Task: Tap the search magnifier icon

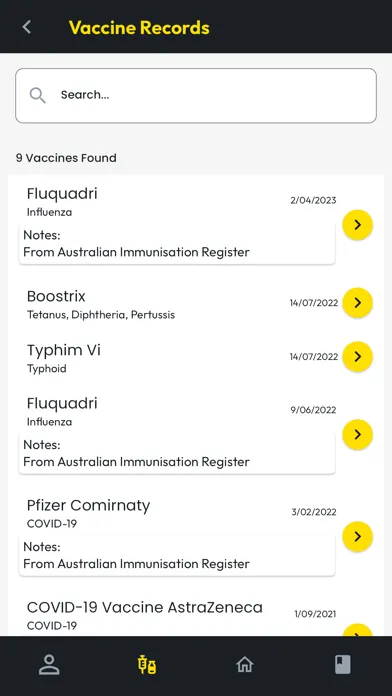Action: point(37,95)
